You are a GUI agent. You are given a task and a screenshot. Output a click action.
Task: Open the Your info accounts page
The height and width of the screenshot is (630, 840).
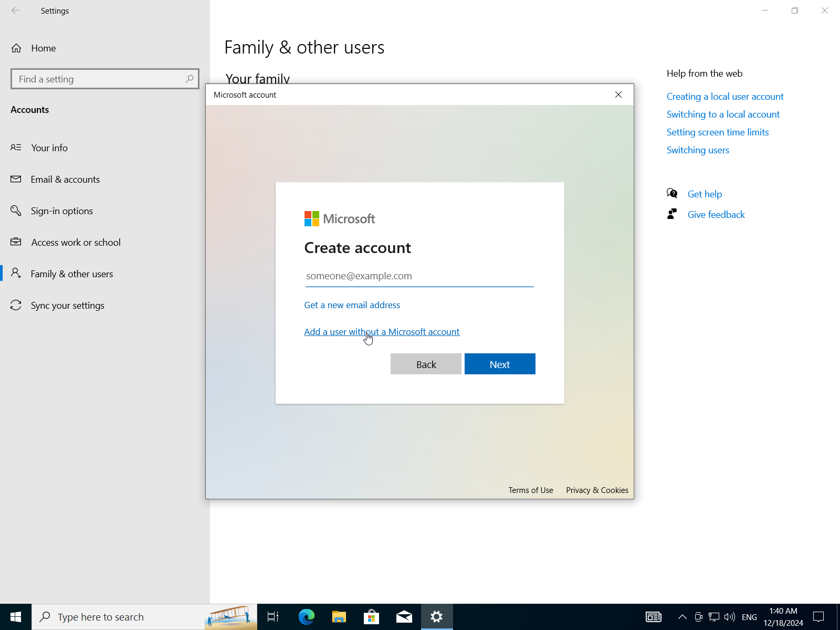click(x=49, y=148)
